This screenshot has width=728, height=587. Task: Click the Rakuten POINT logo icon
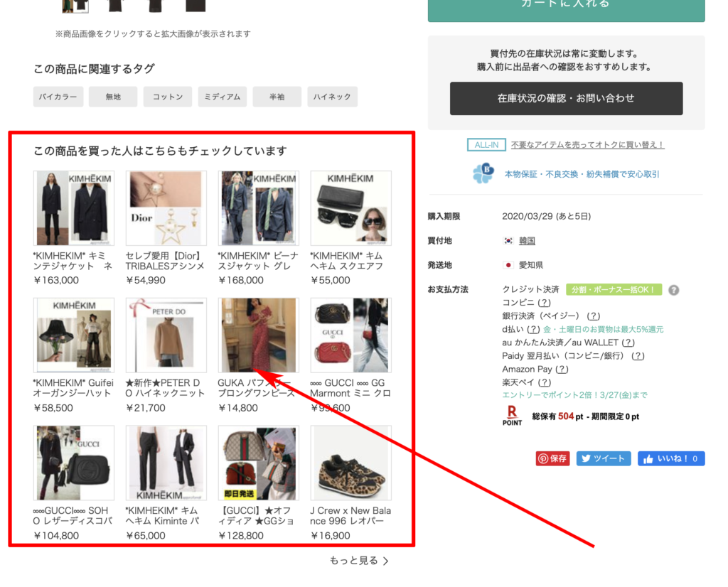click(512, 415)
